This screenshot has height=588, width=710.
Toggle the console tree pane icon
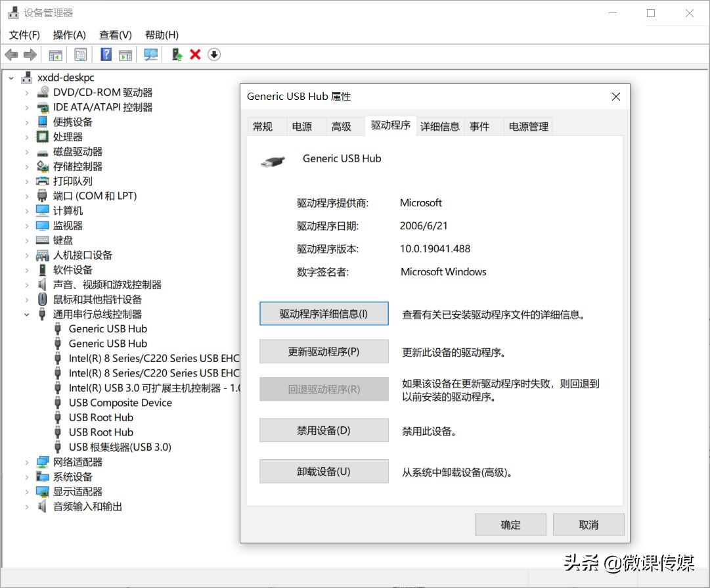(x=56, y=55)
